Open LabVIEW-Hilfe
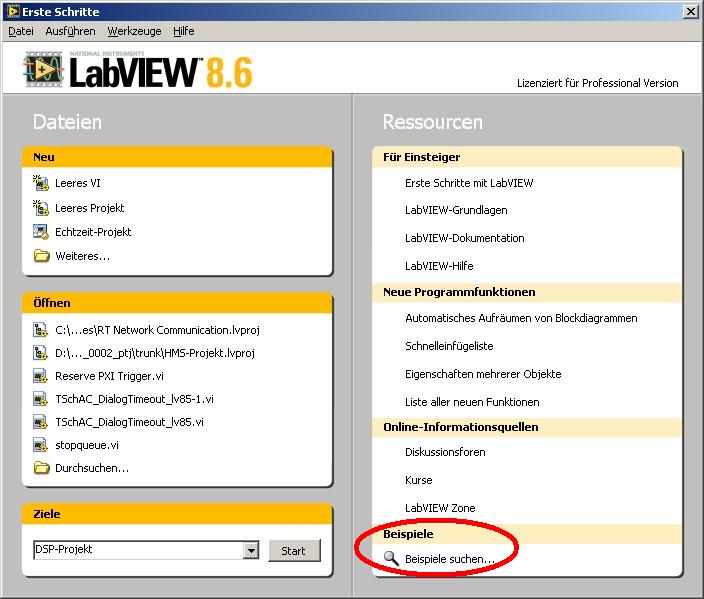Image resolution: width=704 pixels, height=599 pixels. click(x=439, y=266)
